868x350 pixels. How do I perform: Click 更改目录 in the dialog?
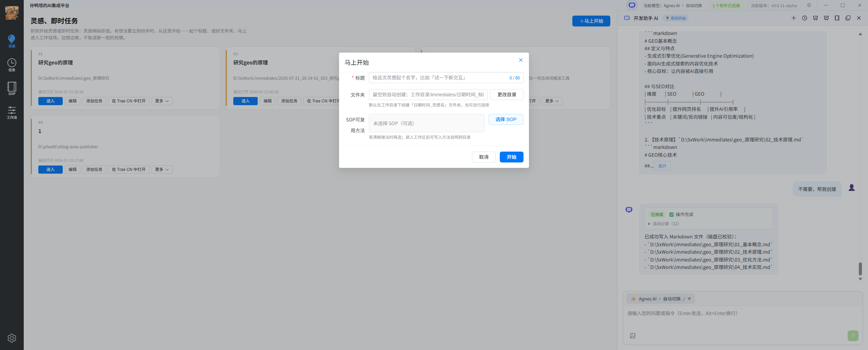point(507,95)
